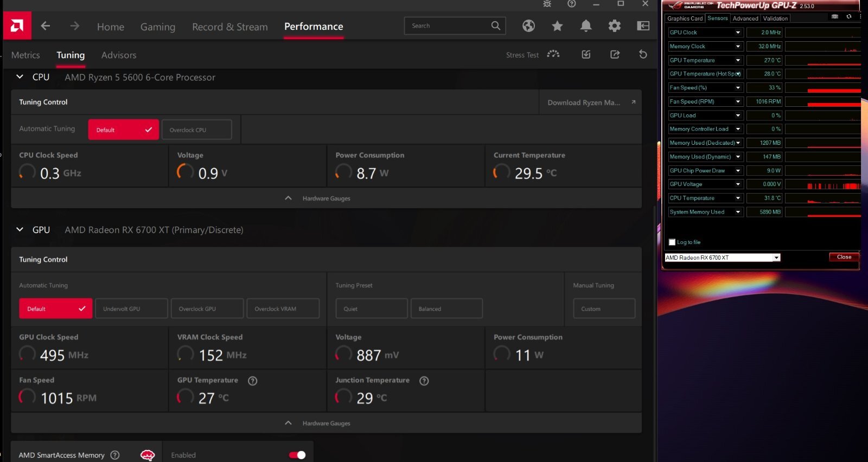868x462 pixels.
Task: Click Close button in GPU-Z
Action: [844, 257]
